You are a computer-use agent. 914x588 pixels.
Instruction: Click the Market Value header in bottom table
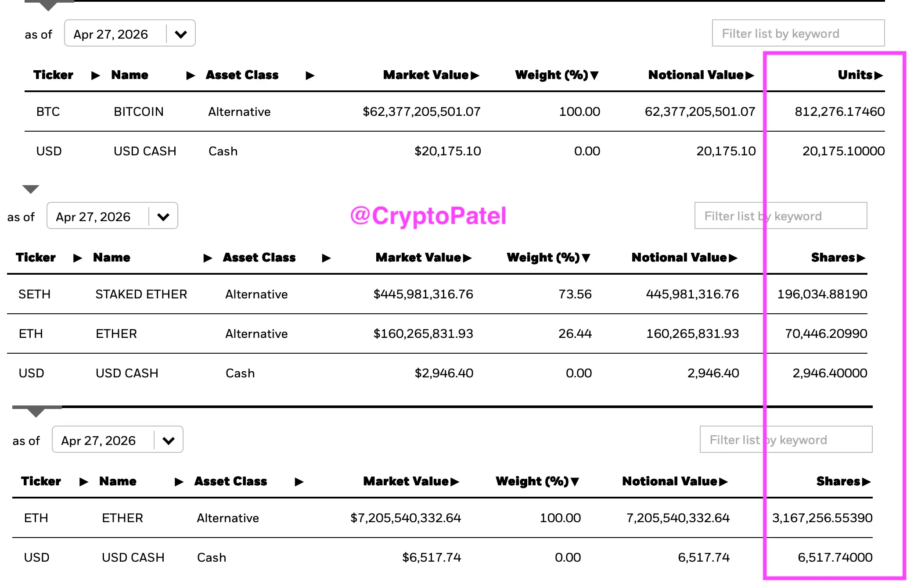point(406,481)
